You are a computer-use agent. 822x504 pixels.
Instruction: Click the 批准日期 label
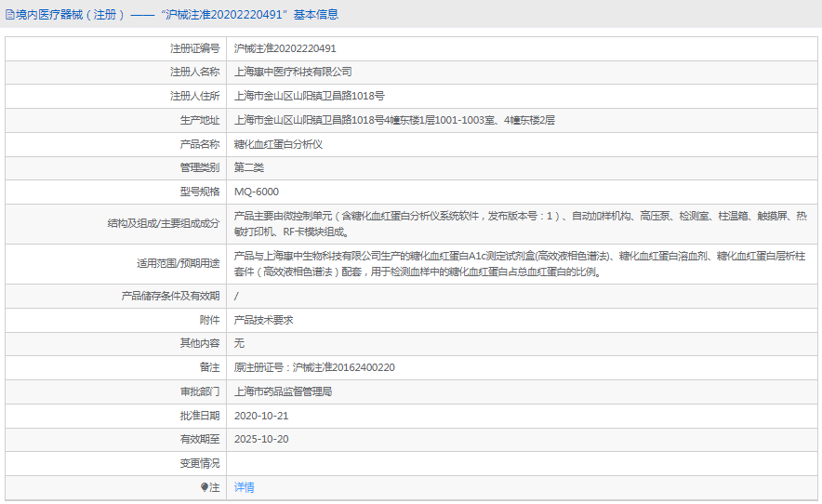[x=200, y=416]
